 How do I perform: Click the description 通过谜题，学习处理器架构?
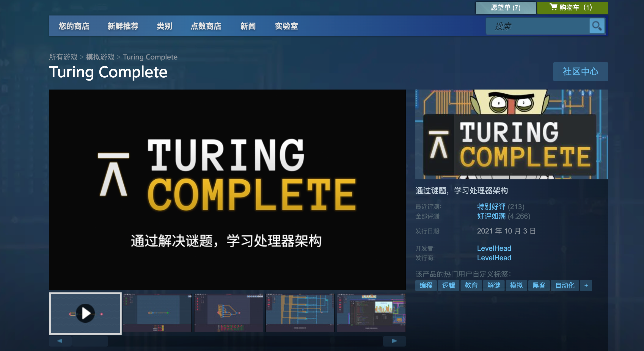point(462,190)
